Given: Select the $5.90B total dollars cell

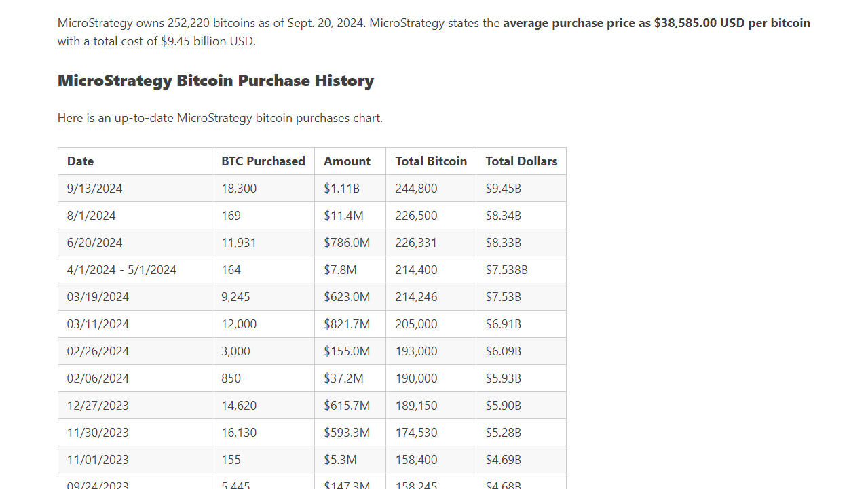Looking at the screenshot, I should pos(521,406).
